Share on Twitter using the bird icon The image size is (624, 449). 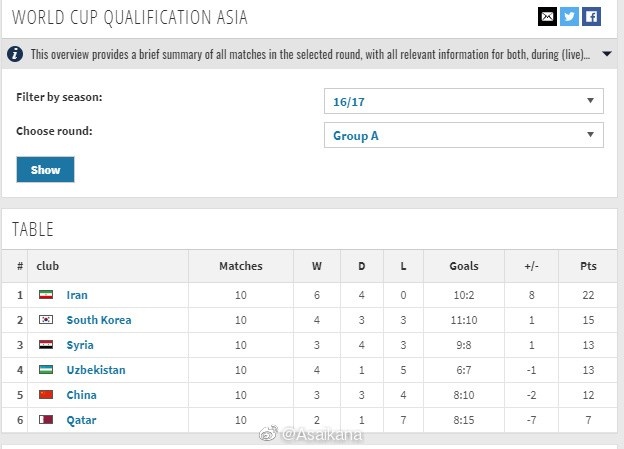[x=569, y=17]
